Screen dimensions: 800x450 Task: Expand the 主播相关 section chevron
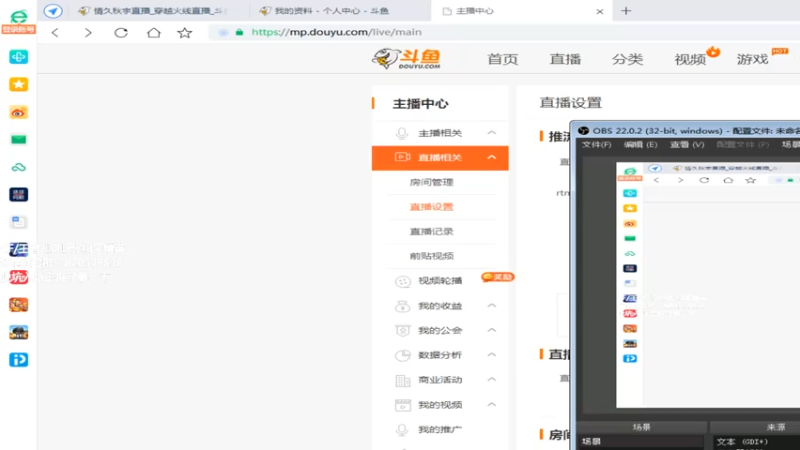[491, 133]
